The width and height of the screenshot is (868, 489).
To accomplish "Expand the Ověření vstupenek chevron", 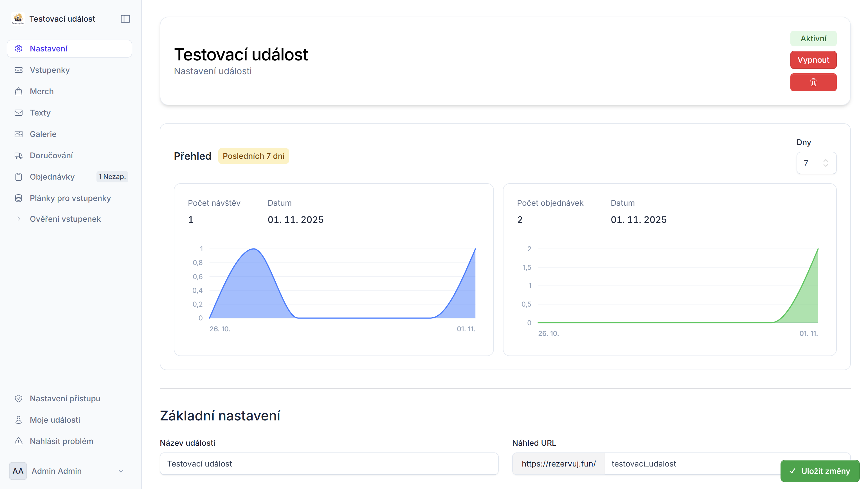I will [x=19, y=219].
